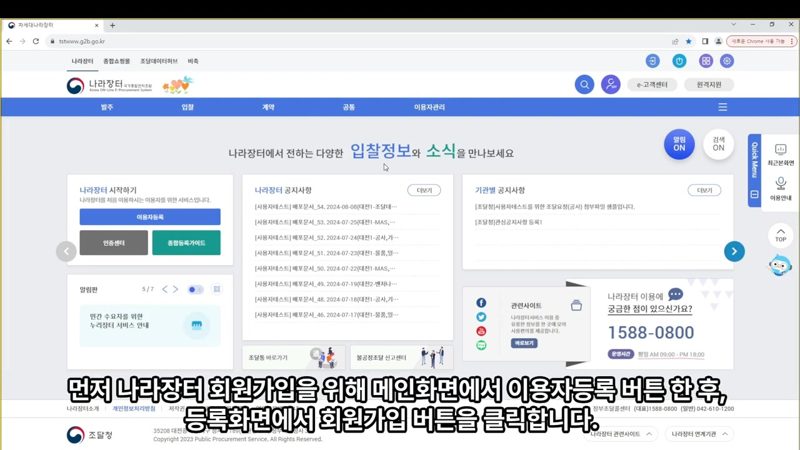The image size is (800, 450).
Task: Collapse the Quick Menu tab
Action: [x=755, y=194]
